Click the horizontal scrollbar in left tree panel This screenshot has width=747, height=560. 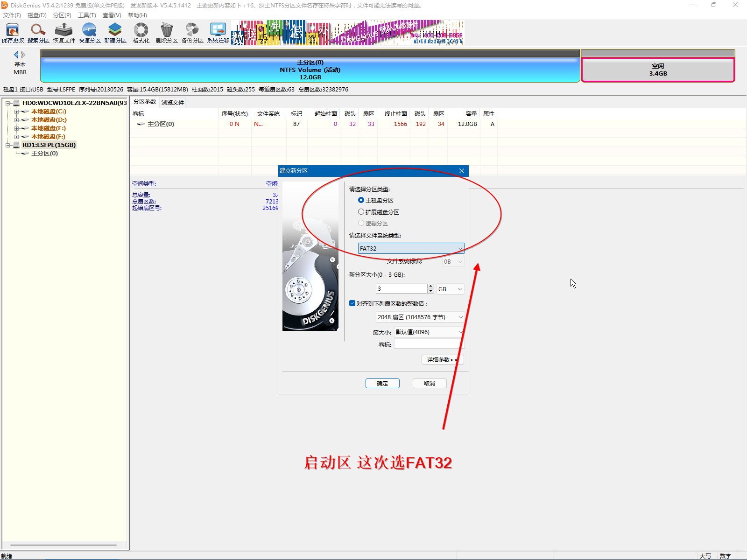63,545
